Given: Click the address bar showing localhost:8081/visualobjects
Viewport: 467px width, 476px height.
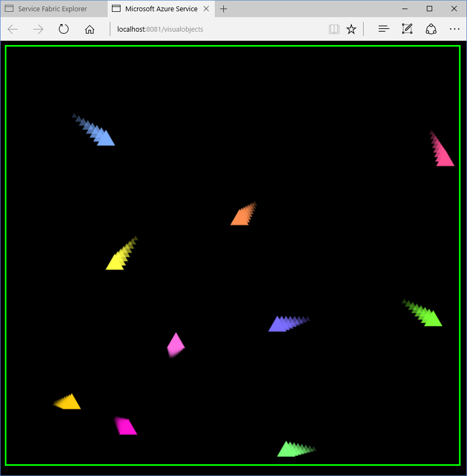Looking at the screenshot, I should coord(214,29).
